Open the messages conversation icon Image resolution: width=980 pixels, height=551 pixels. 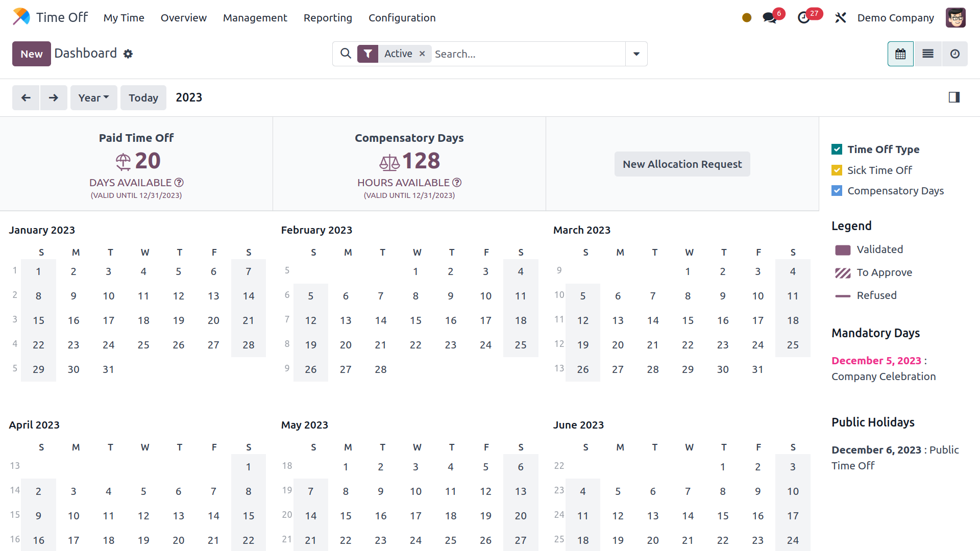click(x=769, y=17)
